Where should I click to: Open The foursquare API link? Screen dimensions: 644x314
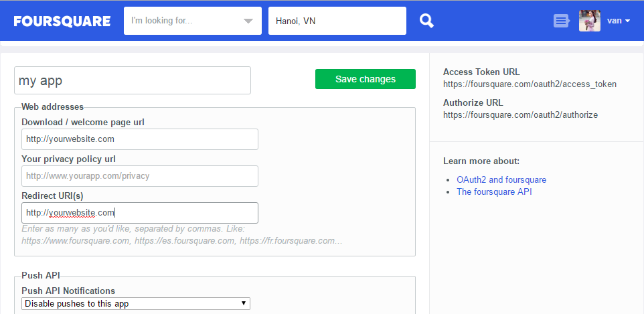pos(494,191)
